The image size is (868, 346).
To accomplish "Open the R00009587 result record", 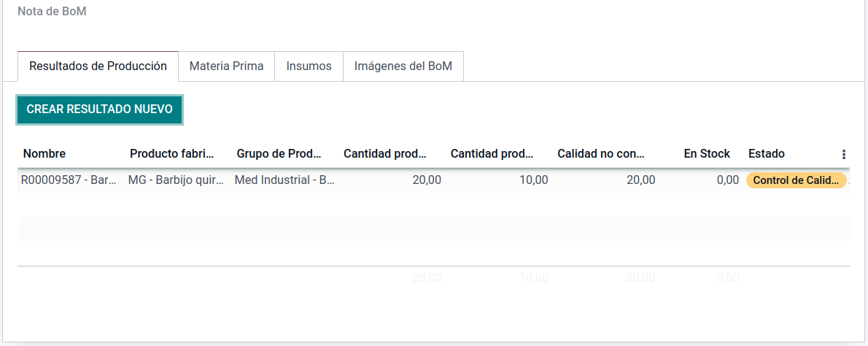I will click(69, 180).
